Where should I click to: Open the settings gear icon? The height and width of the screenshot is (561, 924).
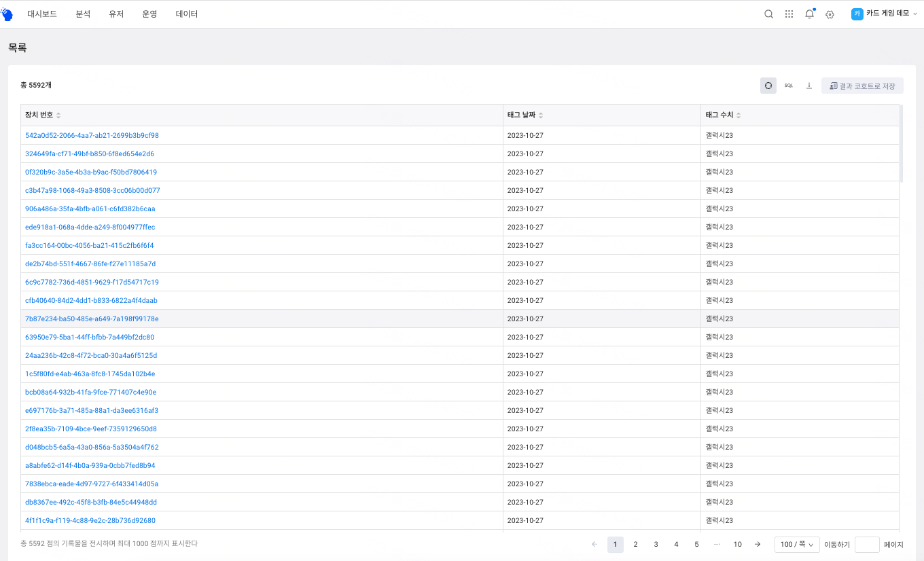830,14
